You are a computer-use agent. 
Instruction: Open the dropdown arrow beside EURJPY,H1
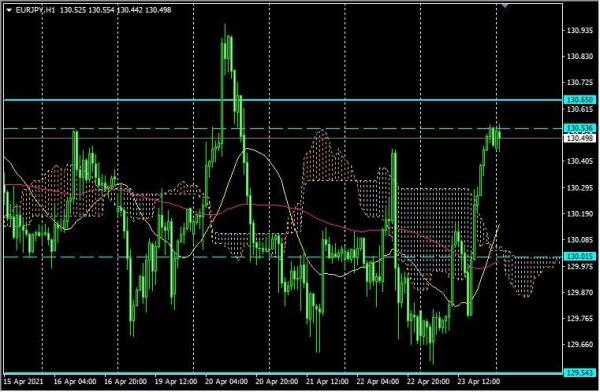pos(9,10)
